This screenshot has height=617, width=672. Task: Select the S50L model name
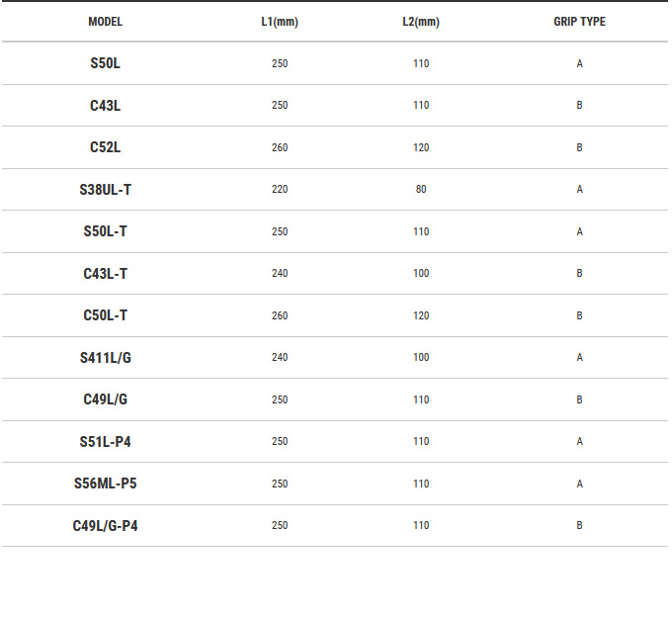(x=105, y=63)
